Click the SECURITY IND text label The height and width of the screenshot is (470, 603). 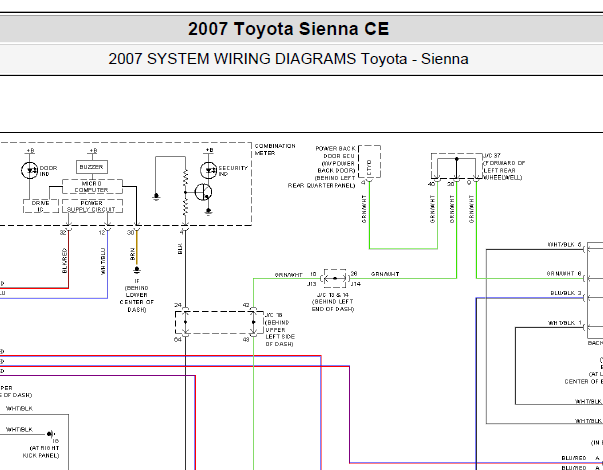pos(233,171)
